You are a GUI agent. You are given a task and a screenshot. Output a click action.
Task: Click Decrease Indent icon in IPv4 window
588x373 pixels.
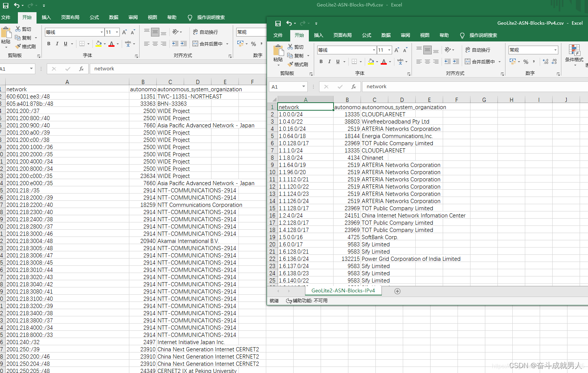448,62
